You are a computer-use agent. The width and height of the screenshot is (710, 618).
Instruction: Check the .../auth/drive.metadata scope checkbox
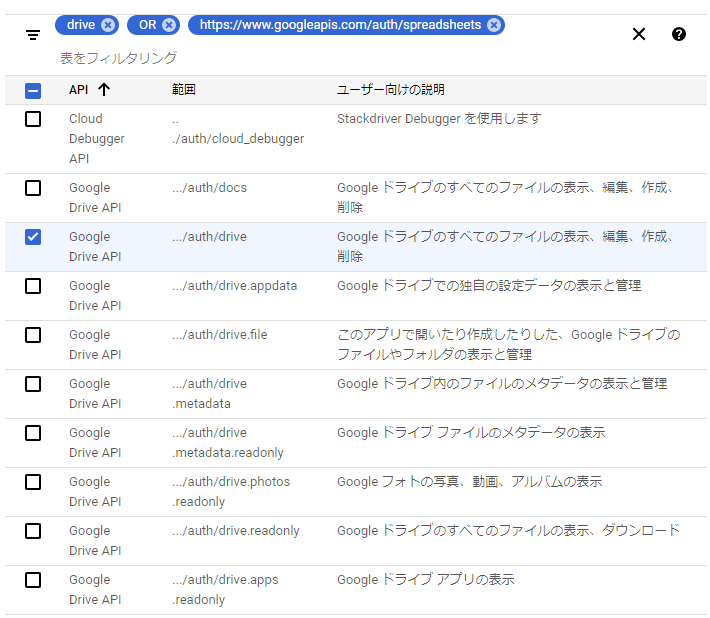(33, 384)
